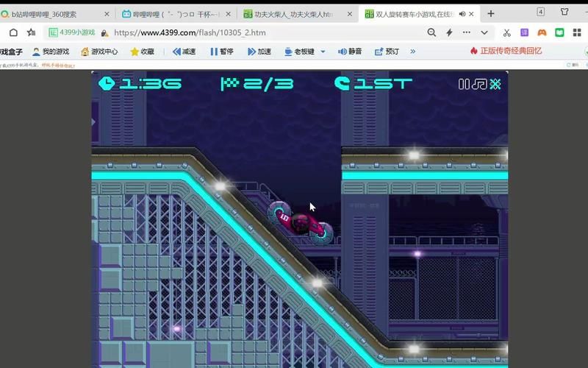The height and width of the screenshot is (368, 588).
Task: Open the 正版传奇经典回忆 ad link
Action: pos(506,51)
